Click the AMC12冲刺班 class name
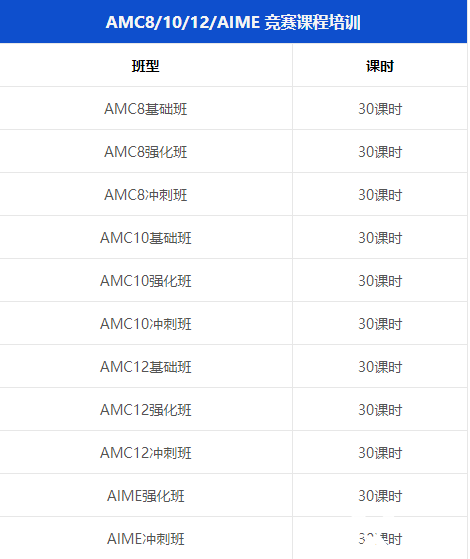The width and height of the screenshot is (470, 559). 145,453
